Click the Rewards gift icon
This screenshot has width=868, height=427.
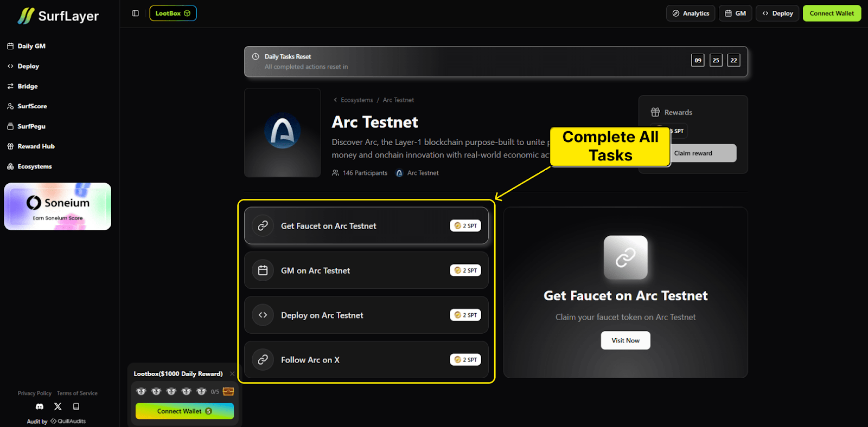tap(655, 112)
